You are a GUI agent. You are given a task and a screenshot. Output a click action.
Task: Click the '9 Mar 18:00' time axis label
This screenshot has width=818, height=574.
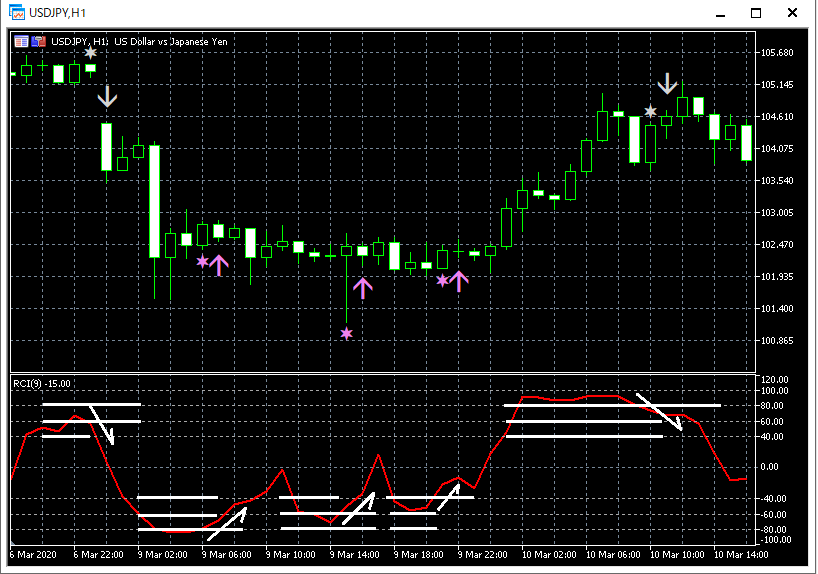point(418,555)
